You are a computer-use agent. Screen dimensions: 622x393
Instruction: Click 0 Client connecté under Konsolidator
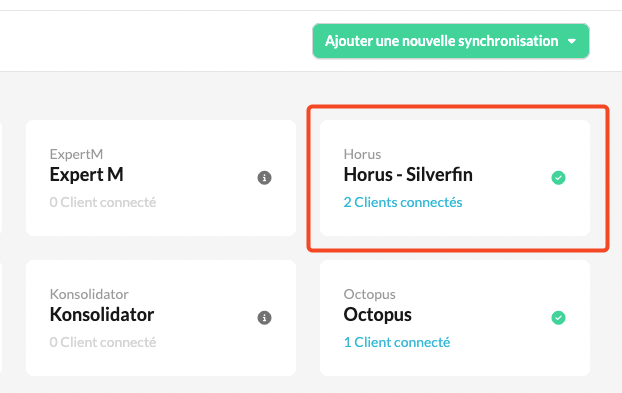coord(103,342)
